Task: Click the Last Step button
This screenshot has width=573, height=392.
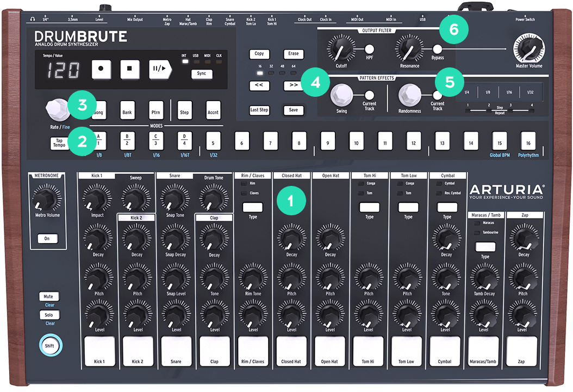Action: (259, 110)
